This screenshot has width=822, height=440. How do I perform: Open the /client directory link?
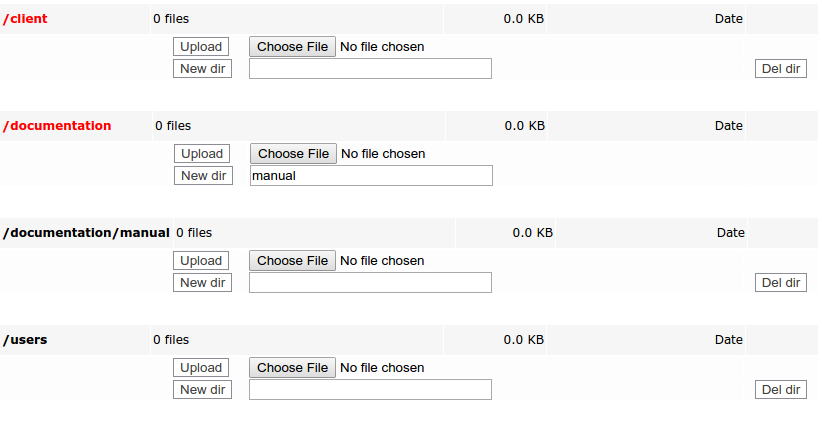click(26, 19)
